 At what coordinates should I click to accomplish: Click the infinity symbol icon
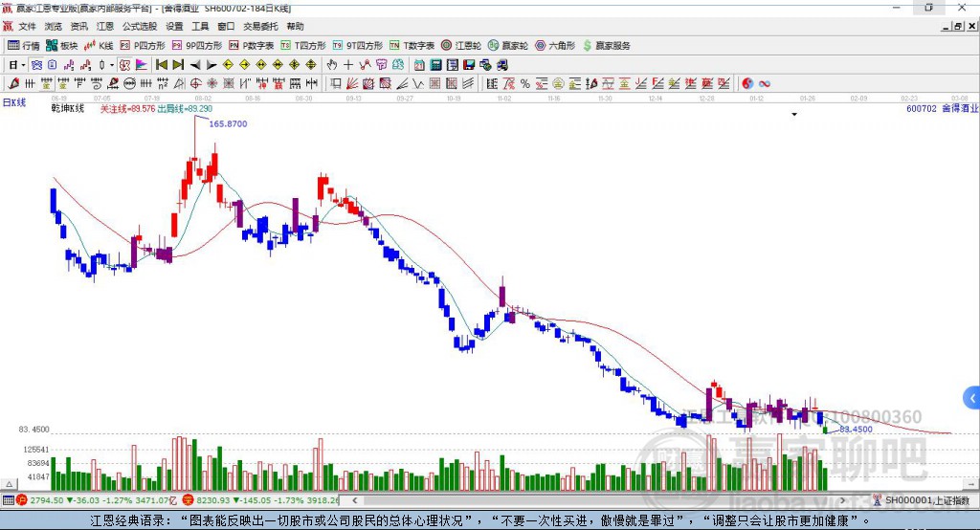pyautogui.click(x=764, y=84)
